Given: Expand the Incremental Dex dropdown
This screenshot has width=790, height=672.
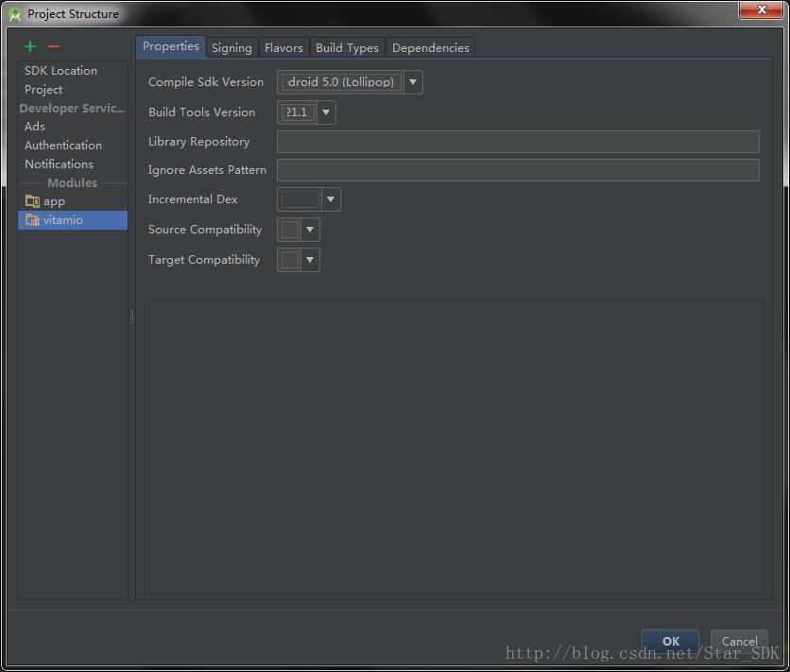Looking at the screenshot, I should (331, 199).
